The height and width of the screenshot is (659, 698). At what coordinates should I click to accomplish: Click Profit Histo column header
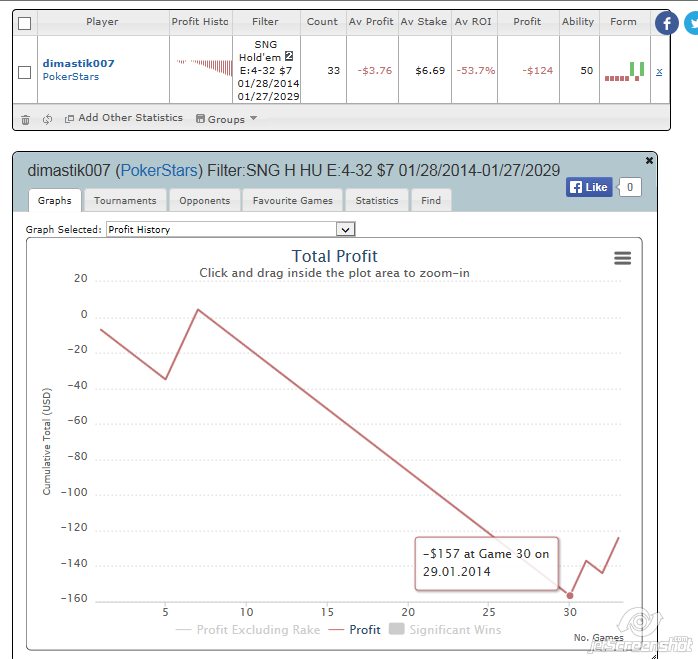point(200,22)
